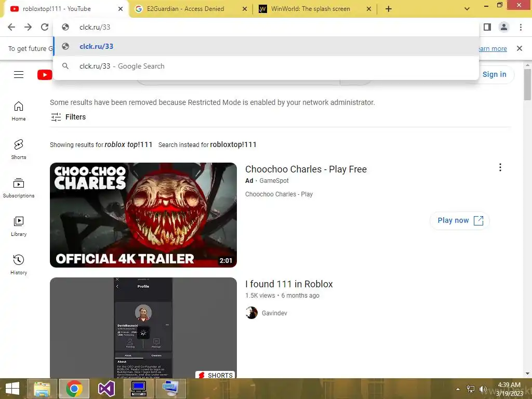Open Filters for search results
The image size is (532, 399).
(x=68, y=117)
